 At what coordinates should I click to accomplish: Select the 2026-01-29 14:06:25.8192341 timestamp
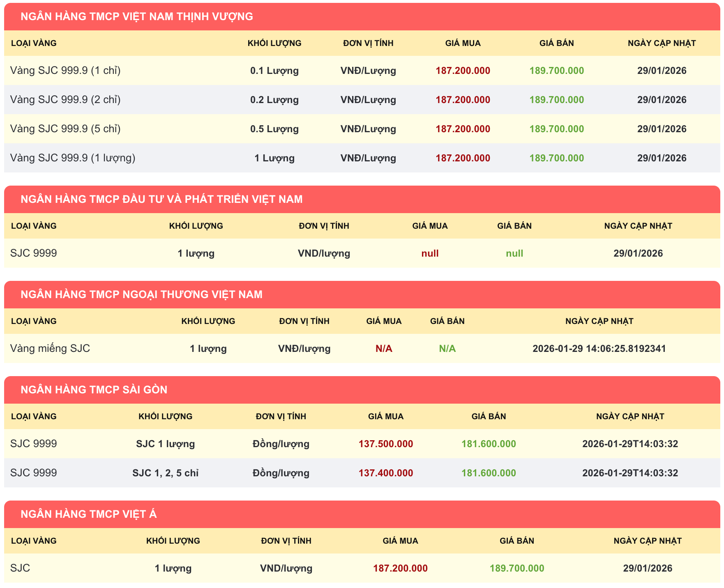599,349
